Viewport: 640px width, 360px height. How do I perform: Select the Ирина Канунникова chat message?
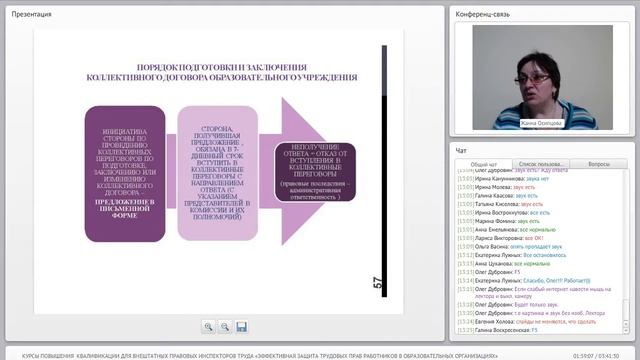[503, 179]
